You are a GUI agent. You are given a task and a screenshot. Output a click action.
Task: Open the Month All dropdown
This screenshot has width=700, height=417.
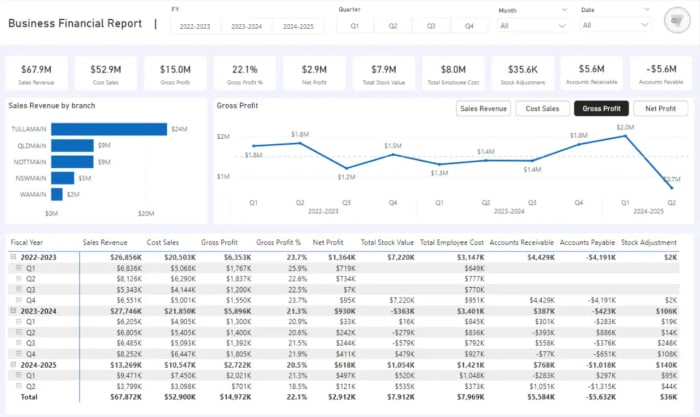click(x=532, y=26)
